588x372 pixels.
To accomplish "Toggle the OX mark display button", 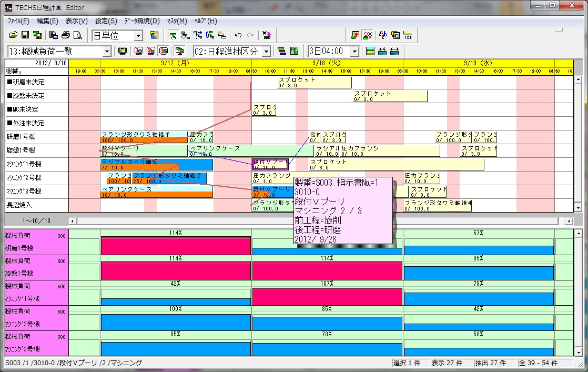I will (x=368, y=35).
